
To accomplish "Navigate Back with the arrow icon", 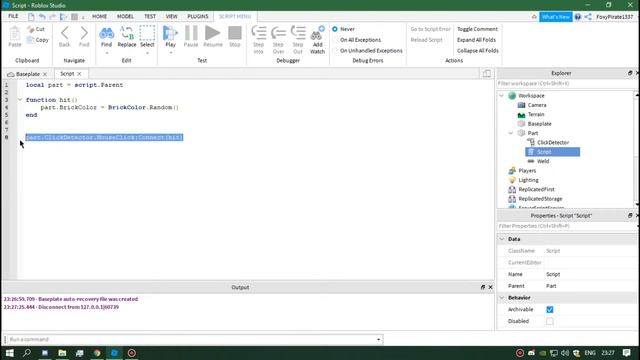I will [x=64, y=33].
